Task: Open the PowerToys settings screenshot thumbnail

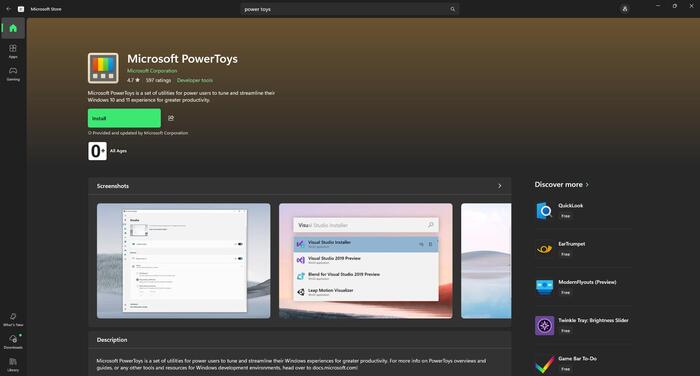Action: point(183,261)
